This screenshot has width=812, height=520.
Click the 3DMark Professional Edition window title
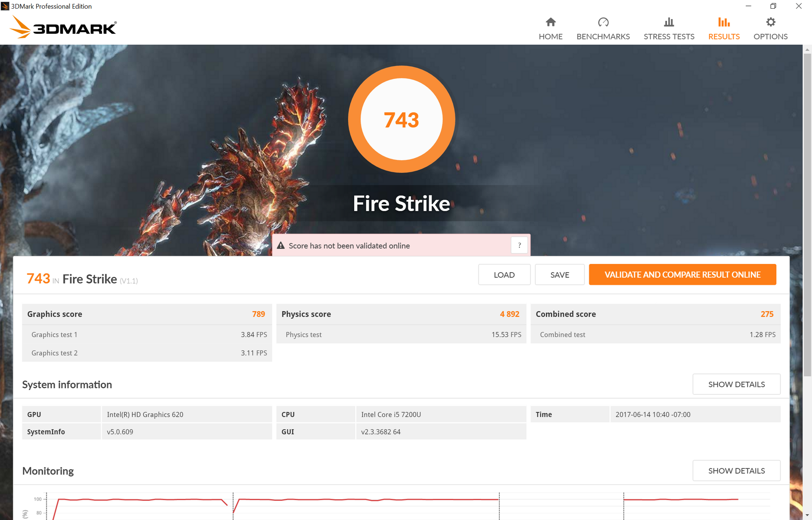pos(52,6)
